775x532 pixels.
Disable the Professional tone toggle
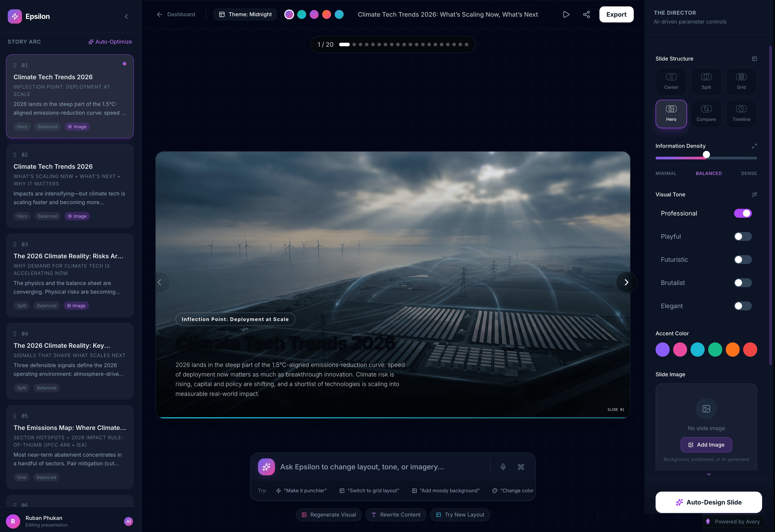click(742, 213)
